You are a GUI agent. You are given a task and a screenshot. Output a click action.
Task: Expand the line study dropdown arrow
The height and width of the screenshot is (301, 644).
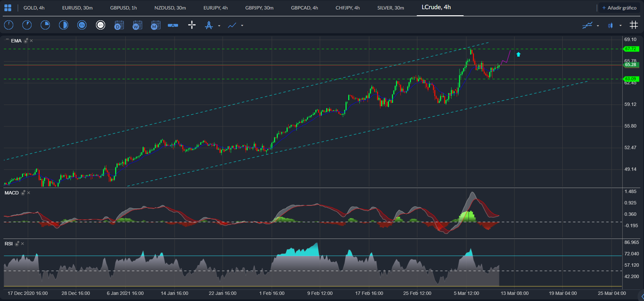point(242,26)
